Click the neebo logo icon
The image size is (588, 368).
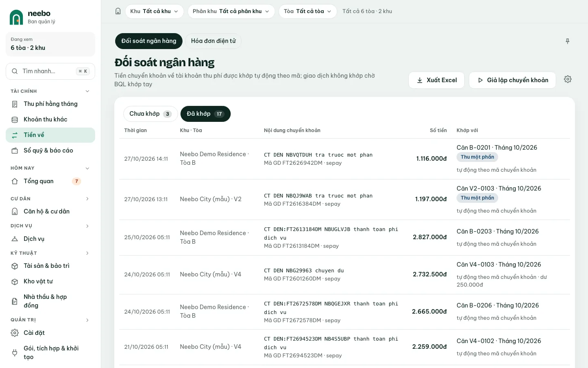(16, 17)
